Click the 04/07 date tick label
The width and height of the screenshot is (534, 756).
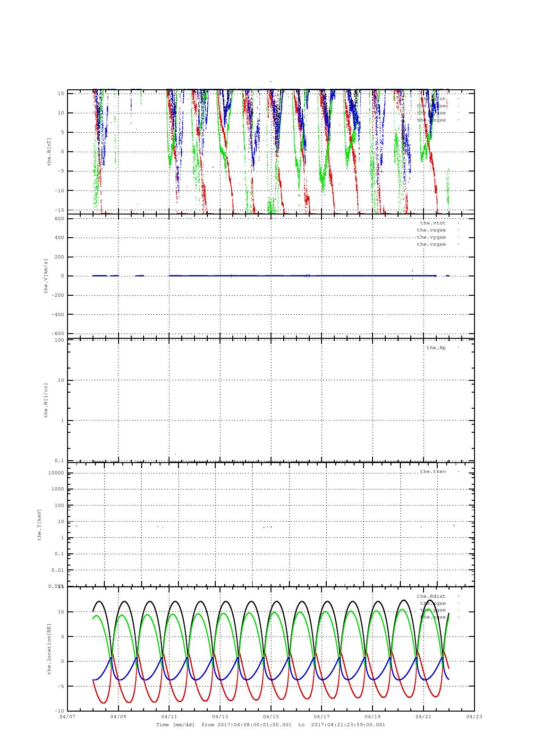(68, 717)
